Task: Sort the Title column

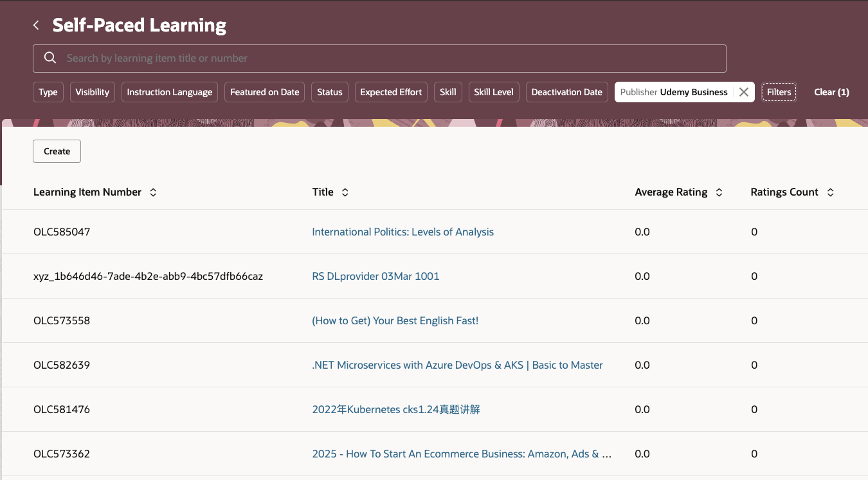Action: click(x=345, y=192)
